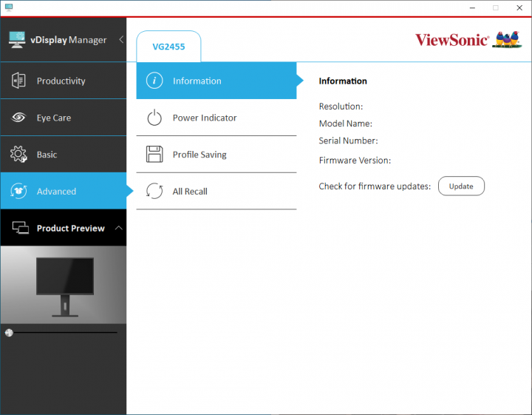532x415 pixels.
Task: Click the Product Preview header label
Action: coord(71,229)
